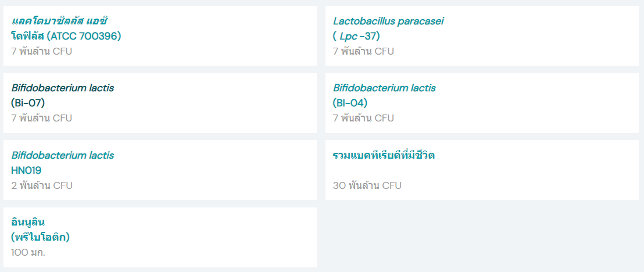644x272 pixels.
Task: Open the Bifidobacterium lactis HN019 link
Action: point(62,162)
